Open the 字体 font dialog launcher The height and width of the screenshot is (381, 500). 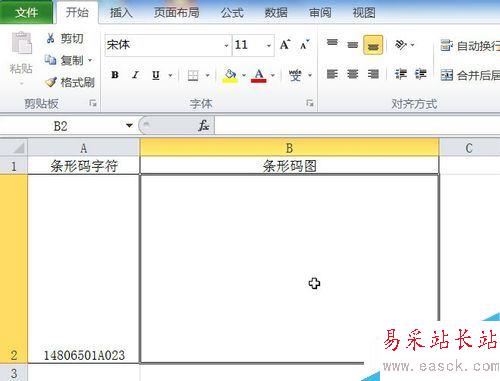pyautogui.click(x=310, y=103)
